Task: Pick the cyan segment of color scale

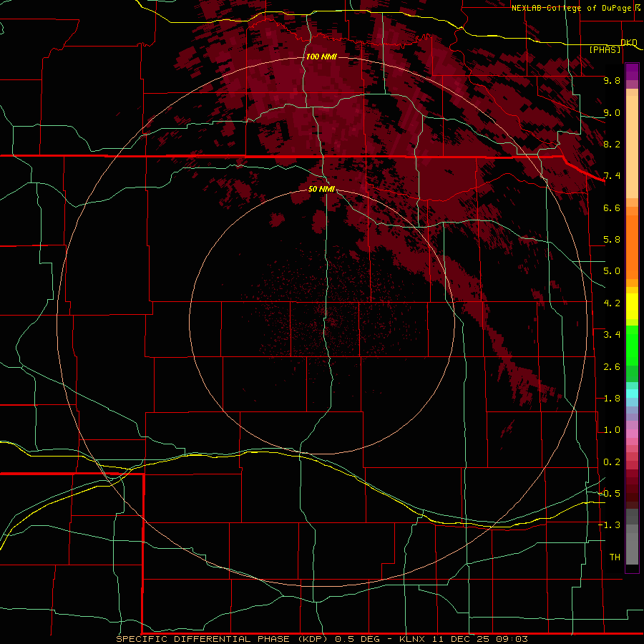Action: (632, 394)
